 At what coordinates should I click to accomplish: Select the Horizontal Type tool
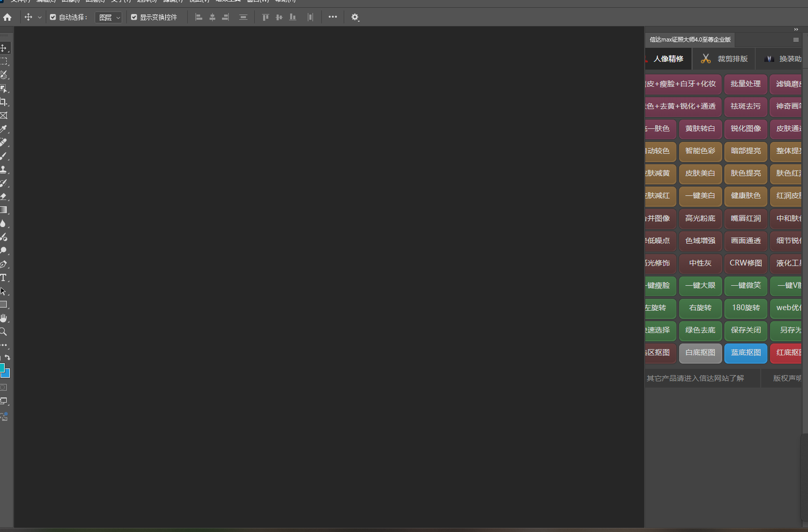4,277
